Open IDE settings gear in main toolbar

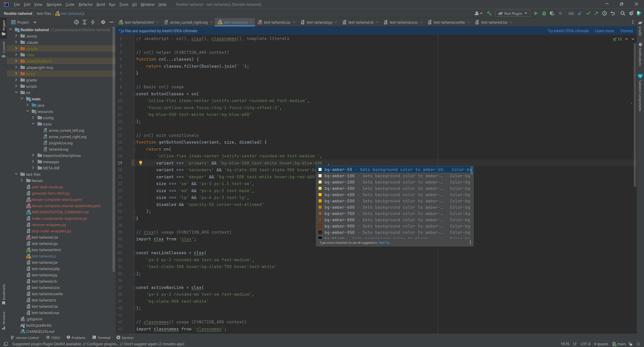[631, 13]
